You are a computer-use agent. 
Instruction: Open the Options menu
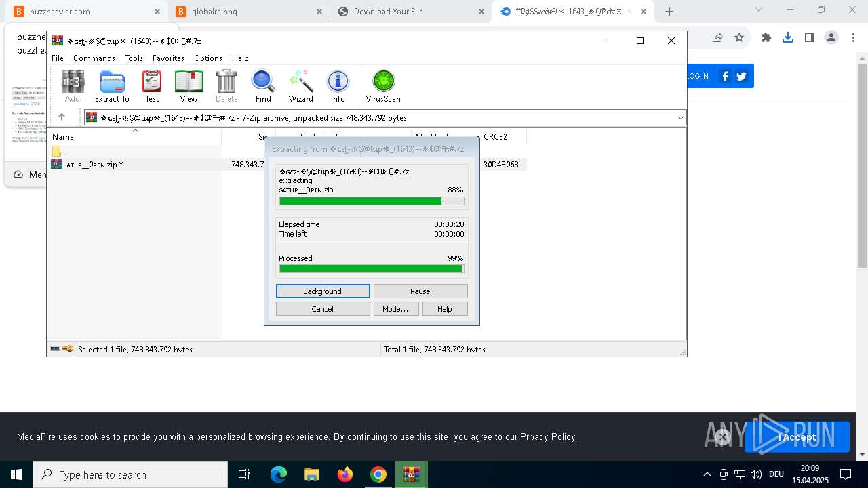pyautogui.click(x=208, y=58)
